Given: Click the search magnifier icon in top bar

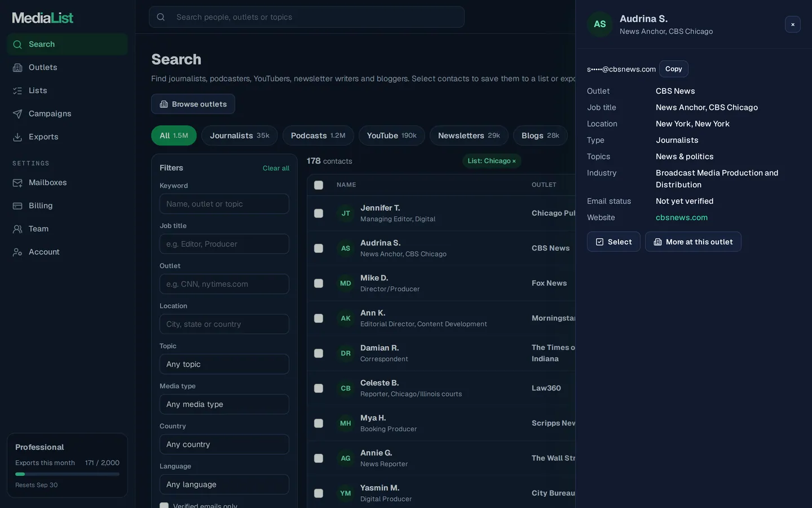Looking at the screenshot, I should (x=161, y=17).
